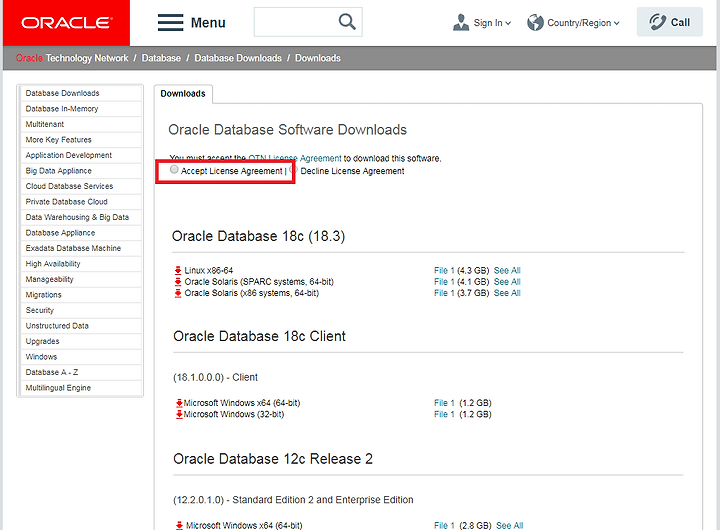This screenshot has width=720, height=530.
Task: Click File 1 link for Solaris x86
Action: (x=444, y=293)
